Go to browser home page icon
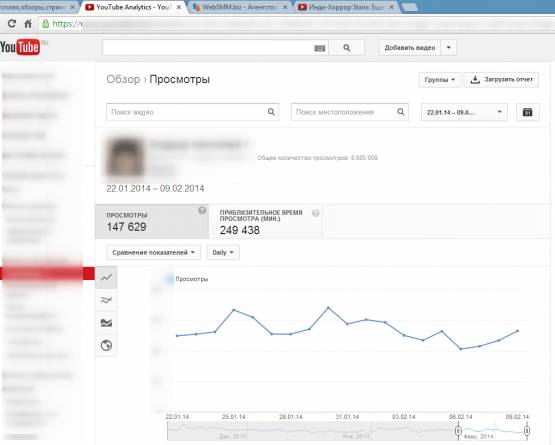The width and height of the screenshot is (555, 445). pos(28,24)
